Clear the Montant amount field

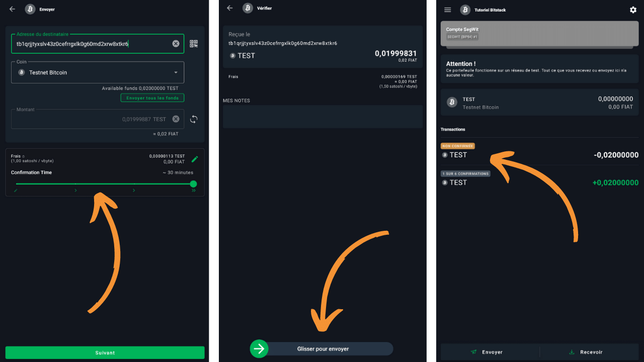(x=176, y=119)
